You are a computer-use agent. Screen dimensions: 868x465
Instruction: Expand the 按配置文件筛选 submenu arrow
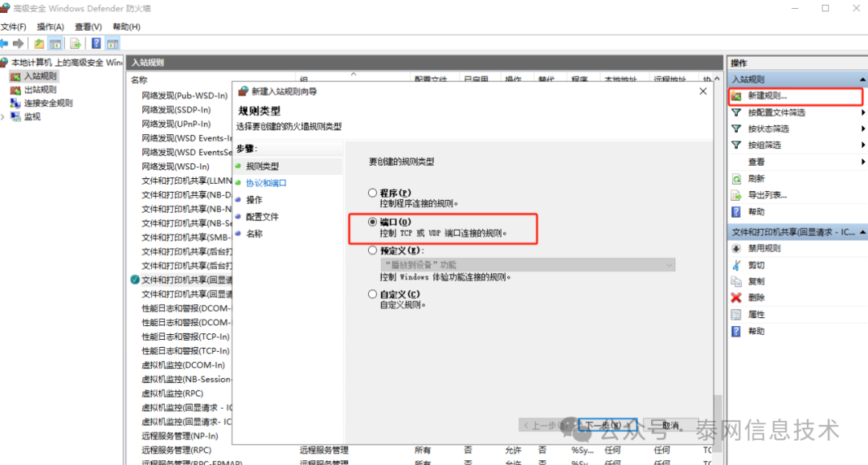862,112
